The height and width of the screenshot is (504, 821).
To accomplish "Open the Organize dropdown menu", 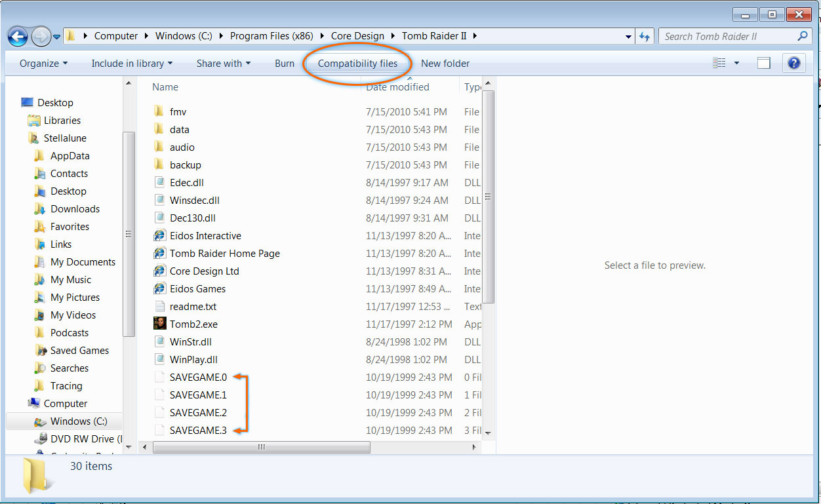I will (43, 64).
